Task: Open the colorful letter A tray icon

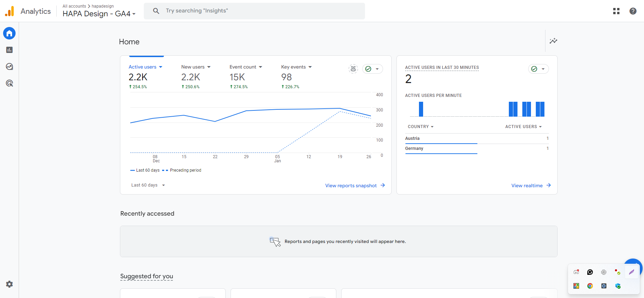Action: (576, 286)
